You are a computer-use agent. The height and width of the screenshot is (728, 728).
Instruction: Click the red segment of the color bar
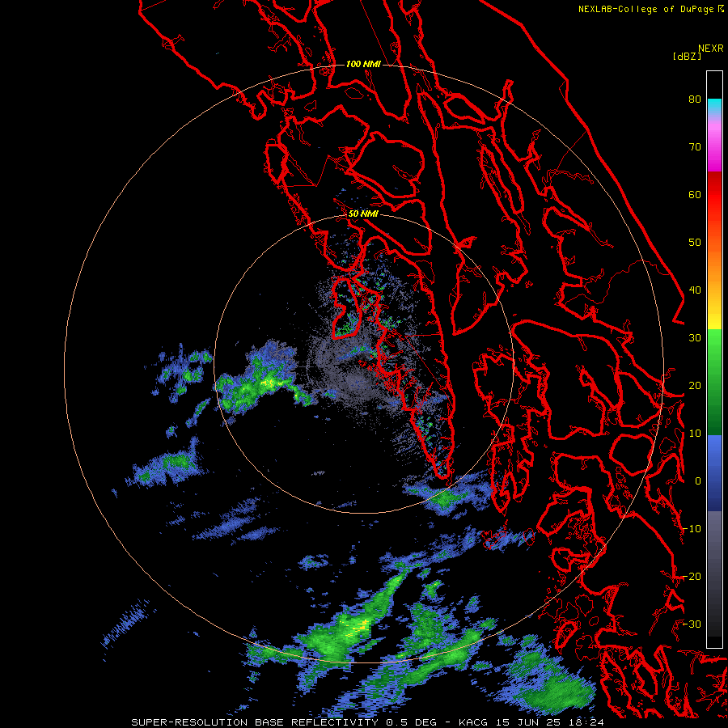[714, 195]
